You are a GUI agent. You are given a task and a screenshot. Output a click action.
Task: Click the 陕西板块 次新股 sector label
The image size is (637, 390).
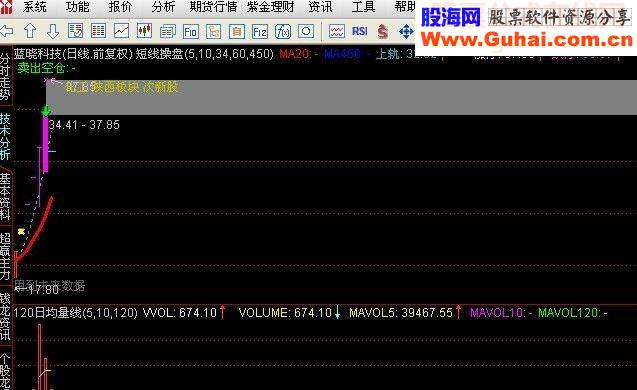point(135,87)
